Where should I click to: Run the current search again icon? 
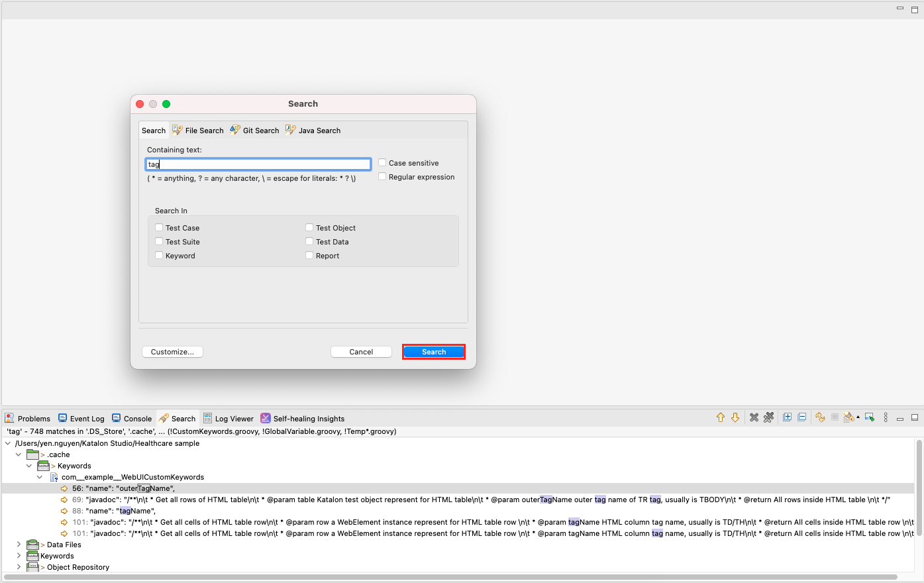point(820,417)
